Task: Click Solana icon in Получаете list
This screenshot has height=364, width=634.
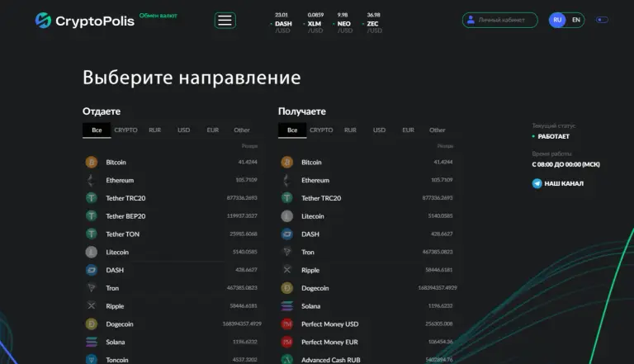Action: click(x=287, y=306)
